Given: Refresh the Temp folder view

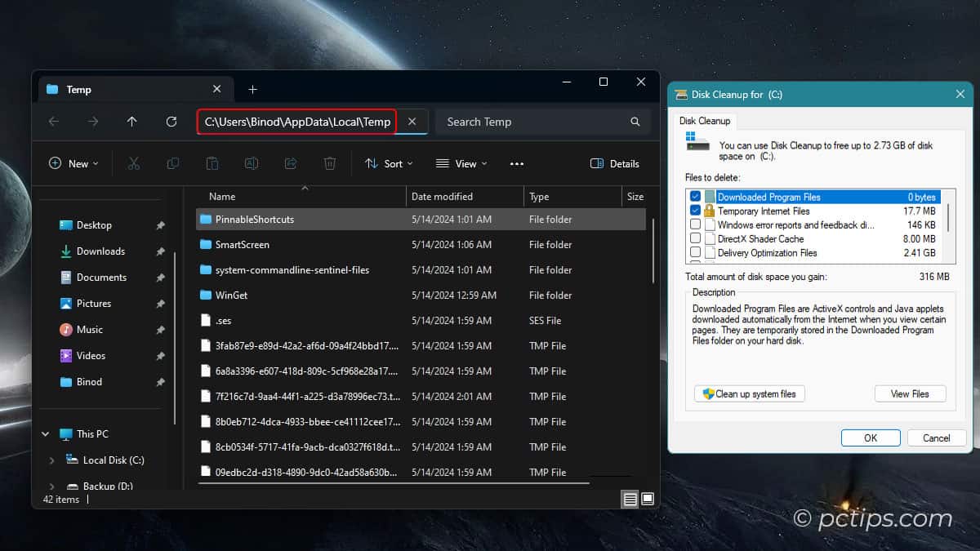Looking at the screenshot, I should [x=171, y=122].
